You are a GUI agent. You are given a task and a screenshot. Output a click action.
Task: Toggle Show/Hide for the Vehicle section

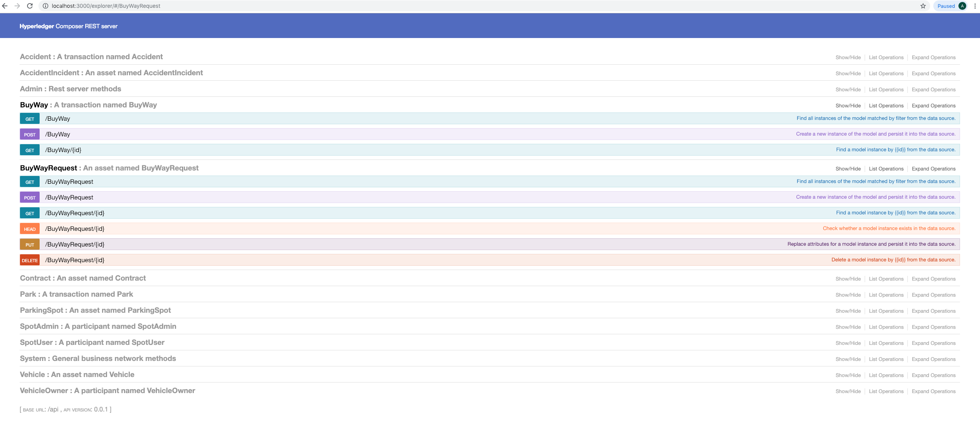[x=848, y=375]
